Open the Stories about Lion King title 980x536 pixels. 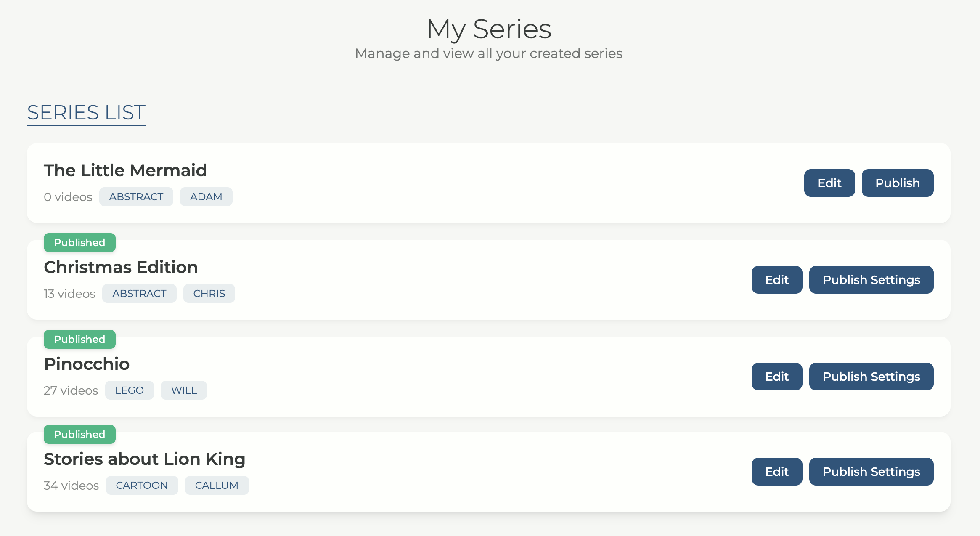click(x=144, y=459)
